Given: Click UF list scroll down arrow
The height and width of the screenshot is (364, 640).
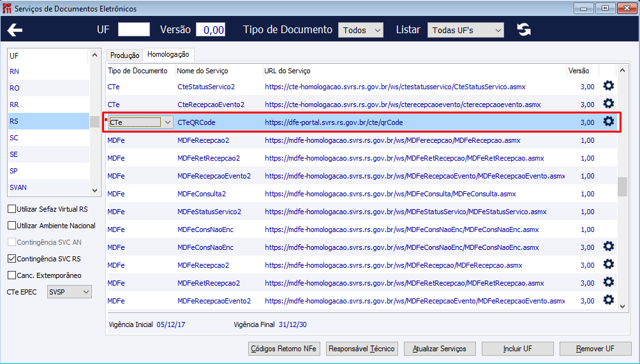Looking at the screenshot, I should (x=94, y=191).
